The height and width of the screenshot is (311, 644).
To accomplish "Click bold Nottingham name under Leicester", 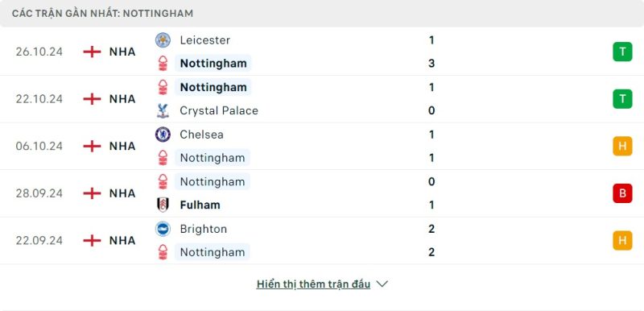I will coord(213,64).
